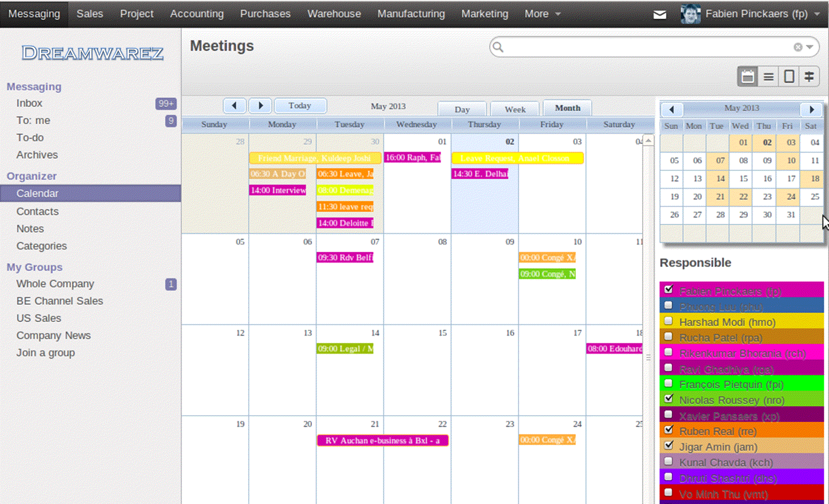Go to next month in mini calendar
The height and width of the screenshot is (504, 829).
pos(812,109)
